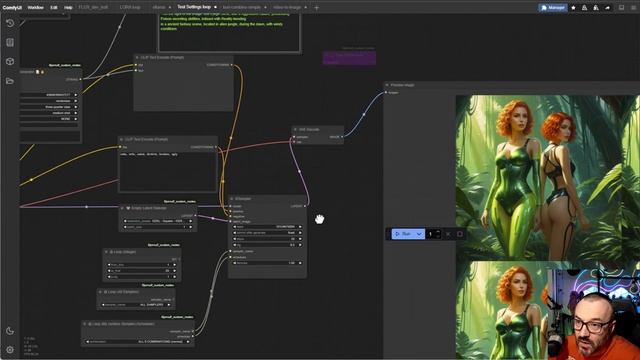Increase from_this value in Loop Integer
This screenshot has width=640, height=360.
174,265
